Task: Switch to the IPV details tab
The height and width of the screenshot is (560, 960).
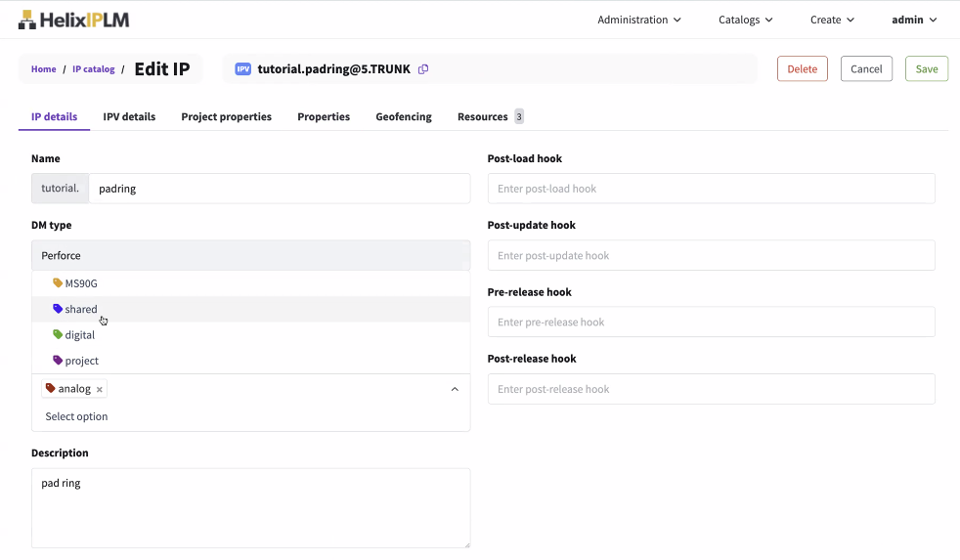Action: coord(129,116)
